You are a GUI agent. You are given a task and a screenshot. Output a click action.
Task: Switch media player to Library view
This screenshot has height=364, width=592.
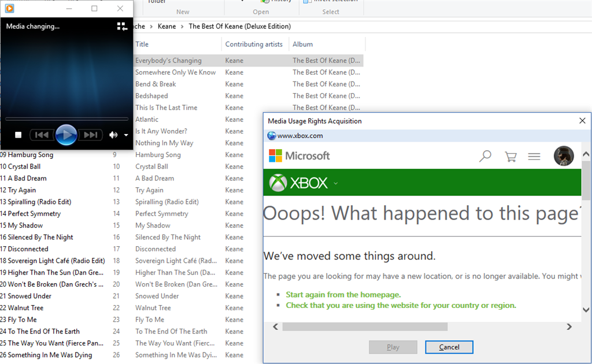click(122, 27)
